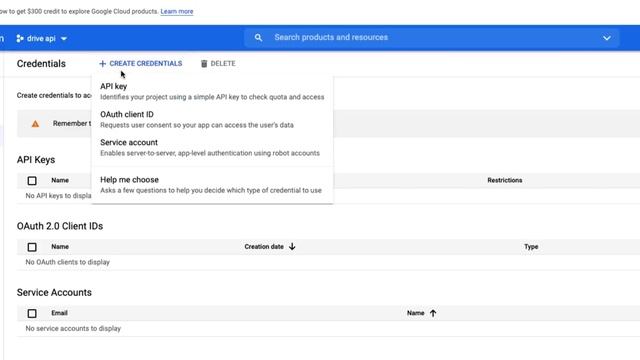Click the drive api project icon
Screen dimensions: 640x360
20,38
